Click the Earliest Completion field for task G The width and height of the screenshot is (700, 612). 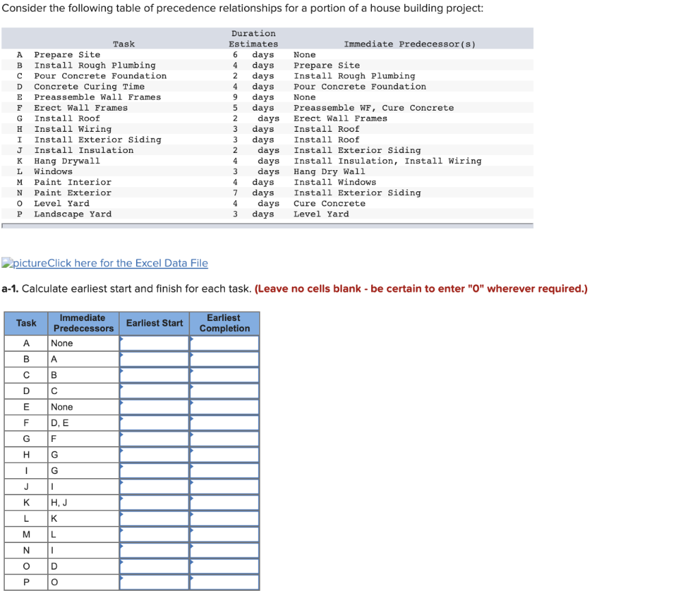[224, 439]
